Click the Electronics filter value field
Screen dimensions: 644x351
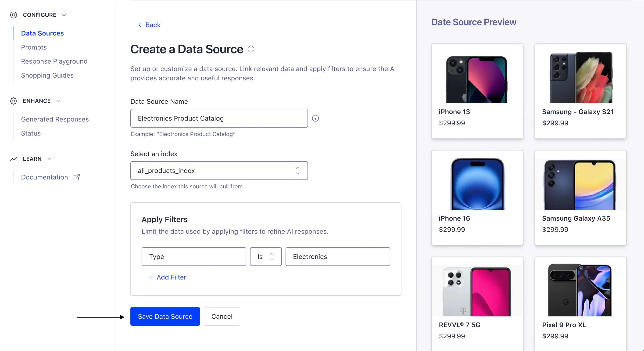337,257
